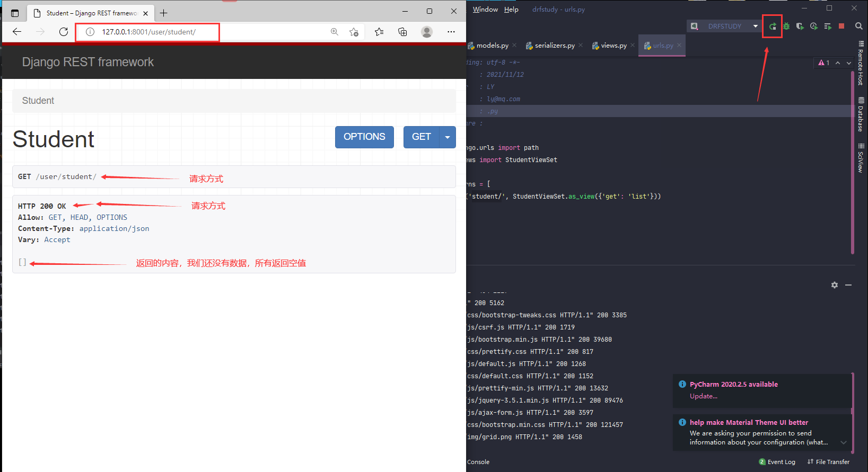Image resolution: width=868 pixels, height=472 pixels.
Task: Open the Help menu in PyCharm
Action: [x=511, y=10]
